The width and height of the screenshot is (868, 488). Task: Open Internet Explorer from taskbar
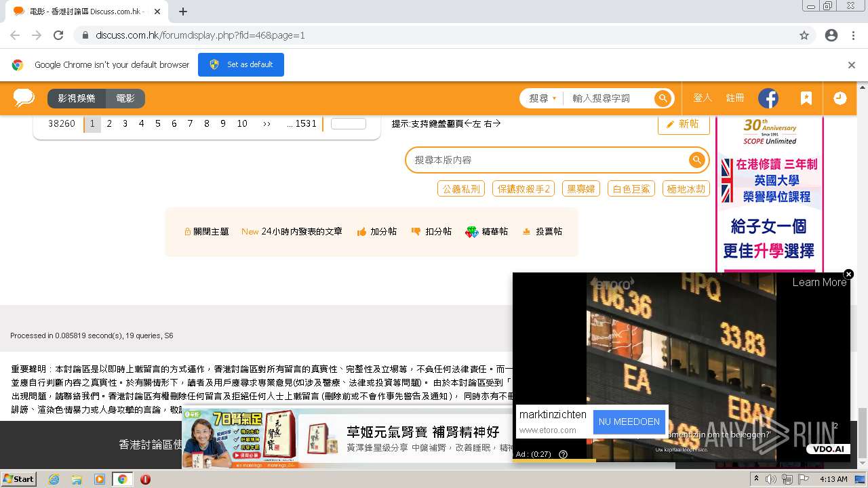pyautogui.click(x=54, y=479)
